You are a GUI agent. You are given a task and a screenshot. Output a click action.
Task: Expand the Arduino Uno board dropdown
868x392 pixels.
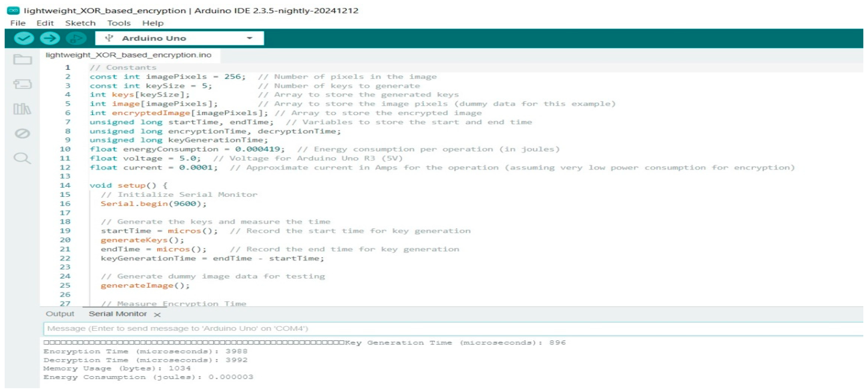[x=249, y=38]
